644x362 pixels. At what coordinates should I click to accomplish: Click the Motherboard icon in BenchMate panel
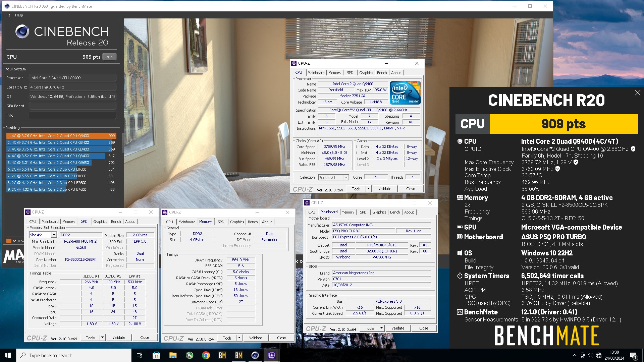pyautogui.click(x=460, y=237)
